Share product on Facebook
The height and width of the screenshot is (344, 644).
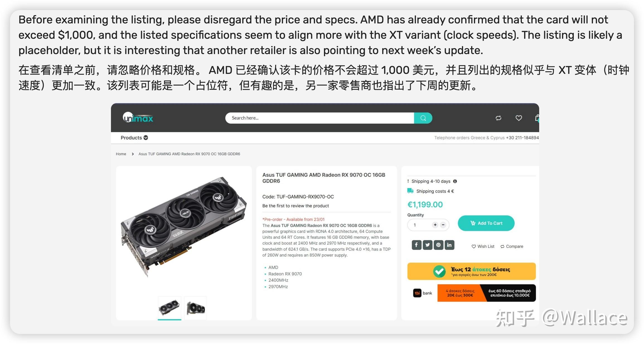[416, 245]
